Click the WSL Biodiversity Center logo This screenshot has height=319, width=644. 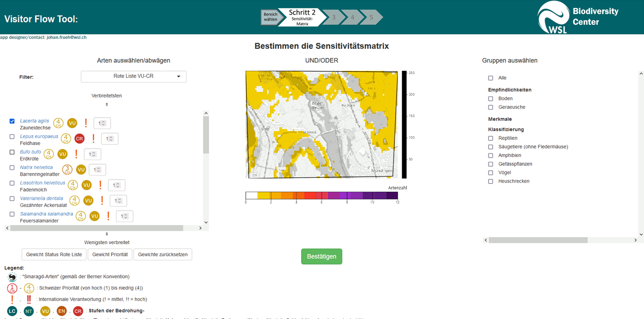578,17
